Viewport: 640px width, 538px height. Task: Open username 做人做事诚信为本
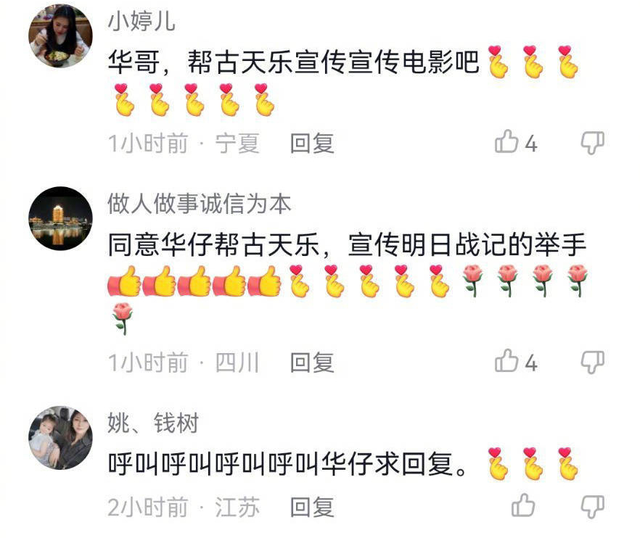tap(199, 204)
